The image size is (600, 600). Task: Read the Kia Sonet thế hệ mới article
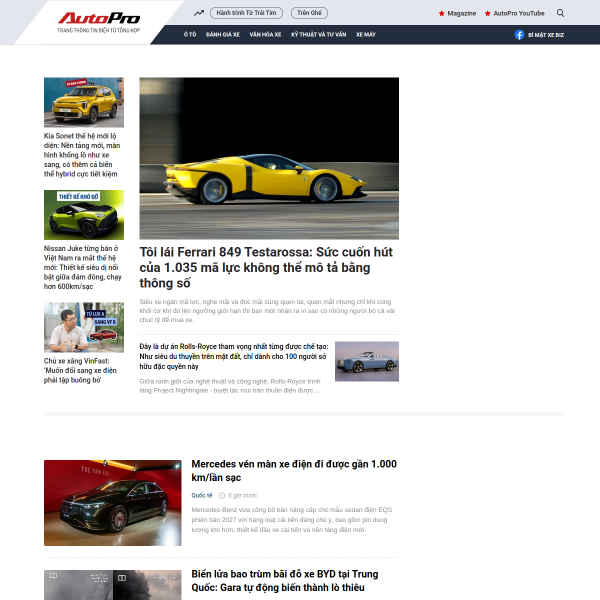point(82,155)
